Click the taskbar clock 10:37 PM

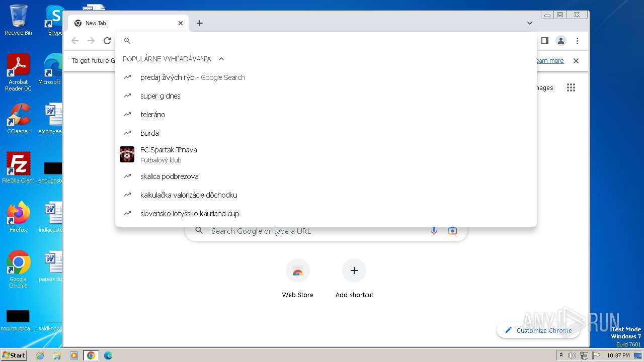(x=618, y=355)
